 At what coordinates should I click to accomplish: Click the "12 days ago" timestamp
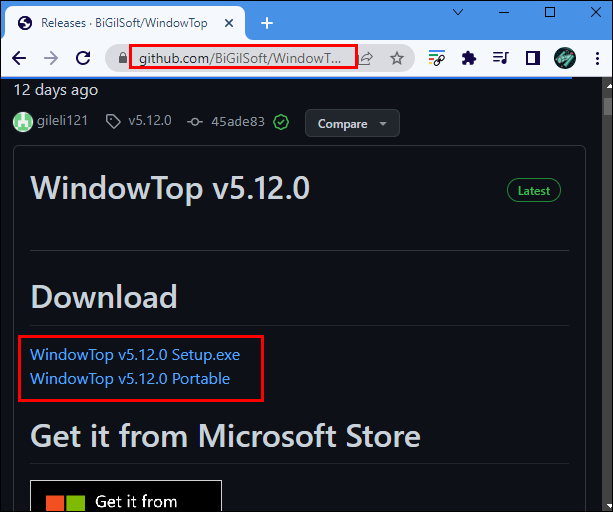tap(56, 90)
